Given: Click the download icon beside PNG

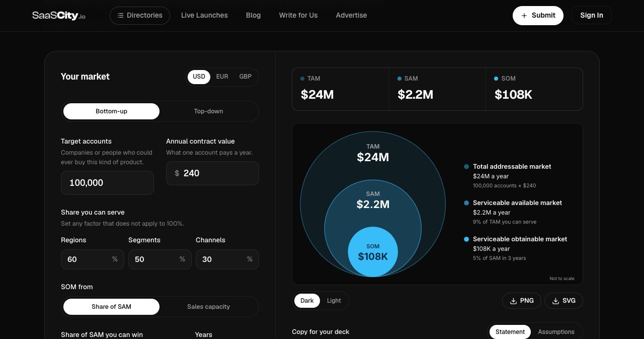Looking at the screenshot, I should [513, 301].
